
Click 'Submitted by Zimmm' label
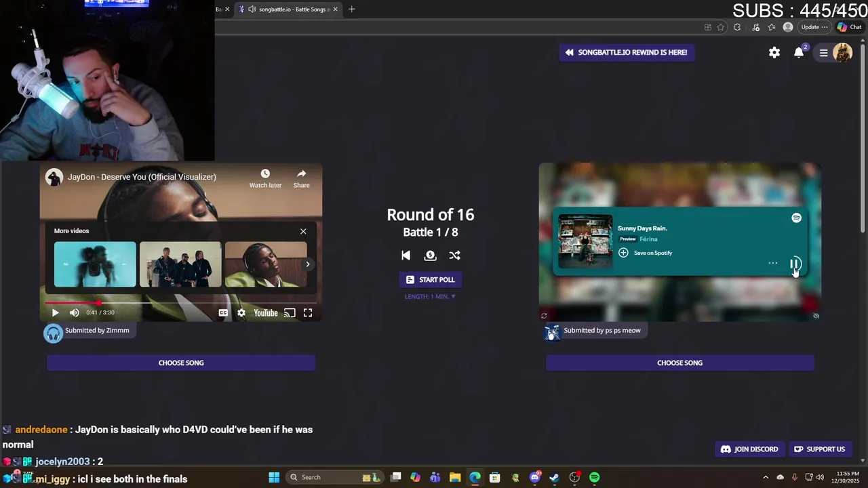pyautogui.click(x=97, y=331)
